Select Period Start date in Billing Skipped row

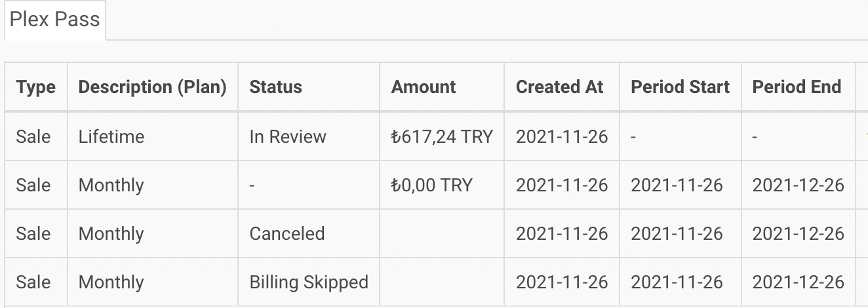pos(677,282)
